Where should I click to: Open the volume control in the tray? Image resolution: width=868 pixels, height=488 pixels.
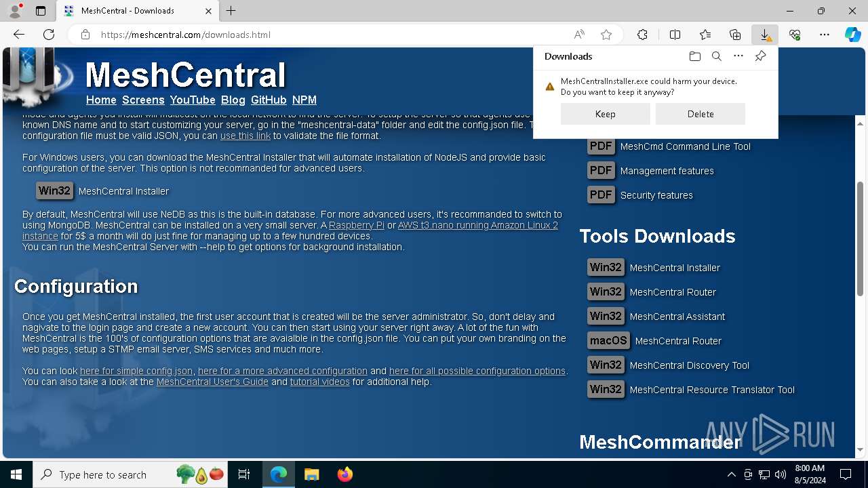point(781,474)
